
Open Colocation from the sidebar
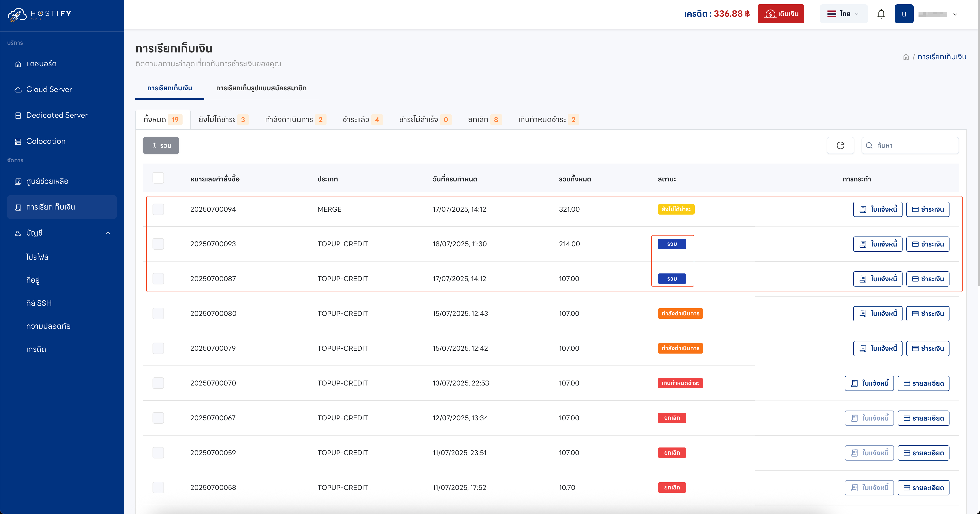(46, 141)
